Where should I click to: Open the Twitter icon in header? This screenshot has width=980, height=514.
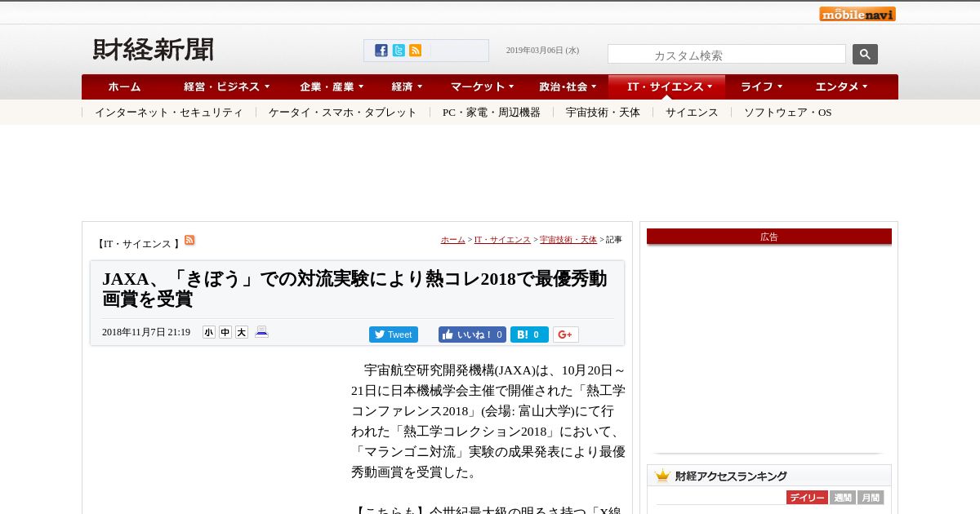coord(399,51)
